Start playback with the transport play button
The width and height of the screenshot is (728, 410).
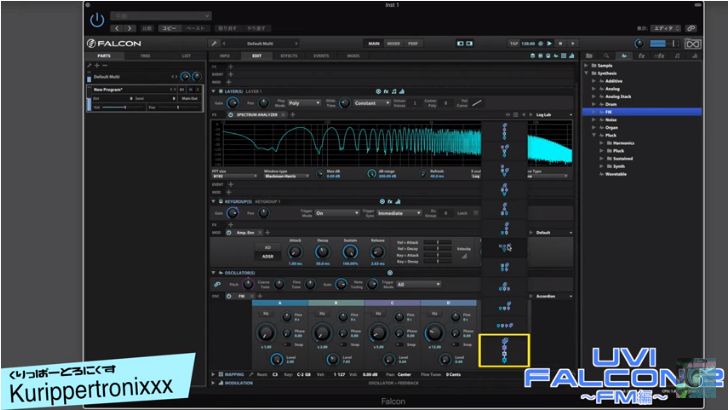(549, 44)
